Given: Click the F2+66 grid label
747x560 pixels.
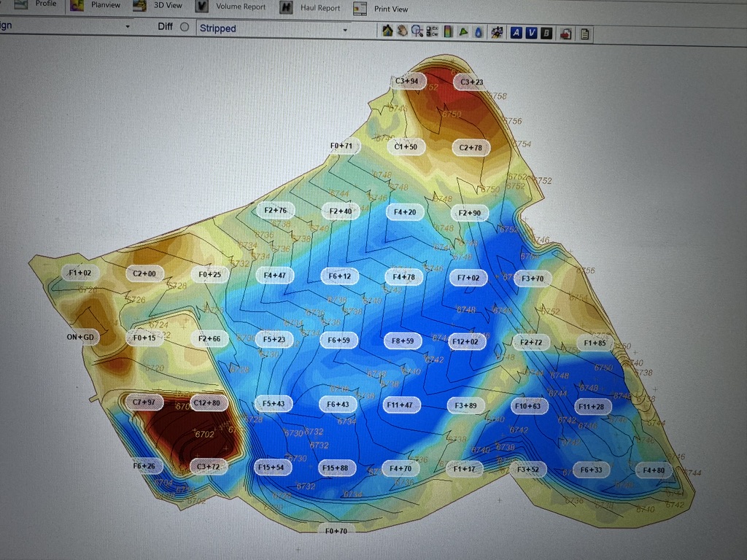Looking at the screenshot, I should 209,338.
